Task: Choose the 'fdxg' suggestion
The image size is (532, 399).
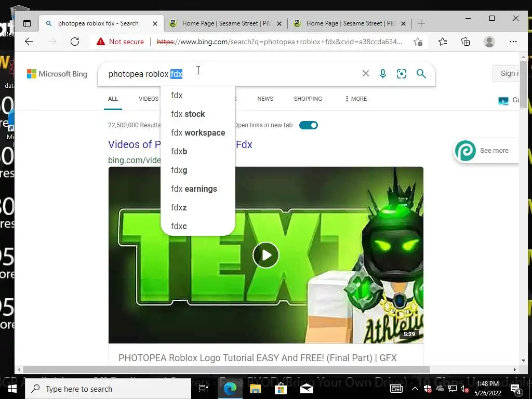Action: click(198, 170)
